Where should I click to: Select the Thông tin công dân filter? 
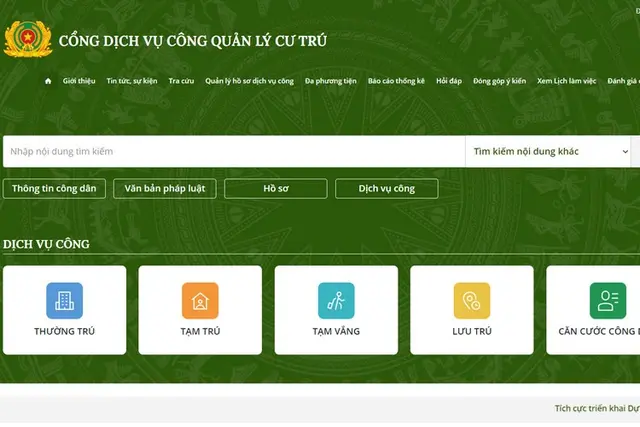pyautogui.click(x=54, y=189)
